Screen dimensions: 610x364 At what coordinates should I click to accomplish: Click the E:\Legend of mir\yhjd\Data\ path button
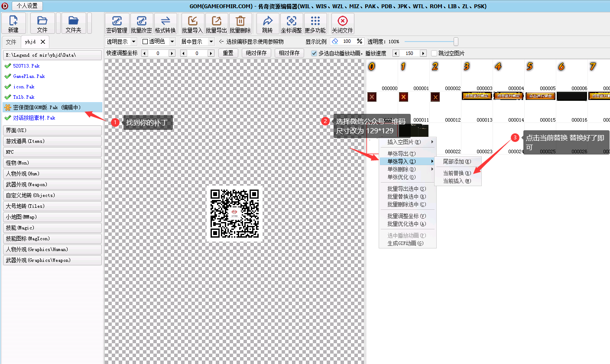pos(52,55)
